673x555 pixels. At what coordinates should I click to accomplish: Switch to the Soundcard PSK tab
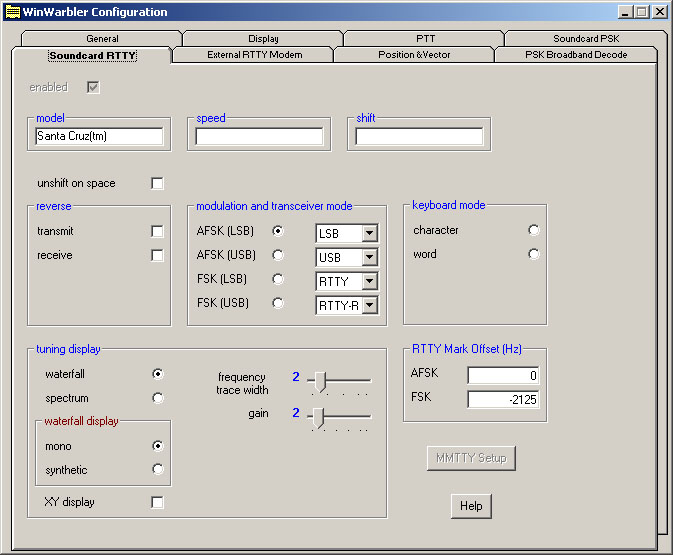588,38
